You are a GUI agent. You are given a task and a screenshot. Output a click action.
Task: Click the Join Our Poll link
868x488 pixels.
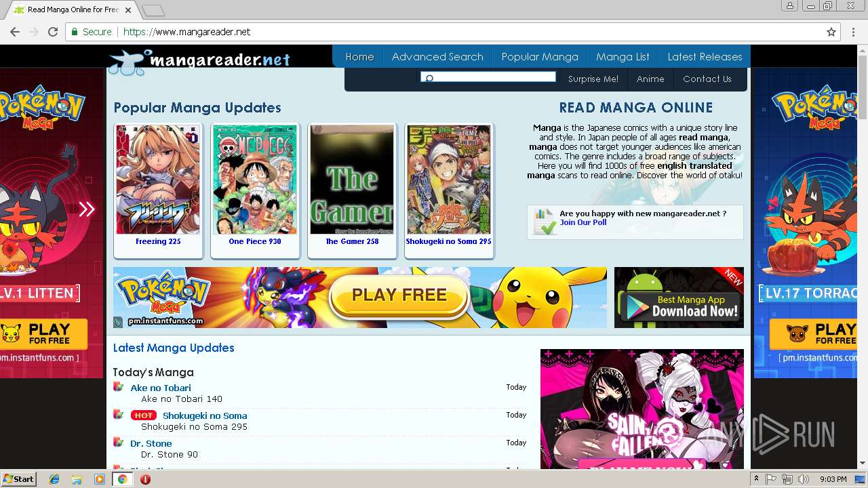583,222
